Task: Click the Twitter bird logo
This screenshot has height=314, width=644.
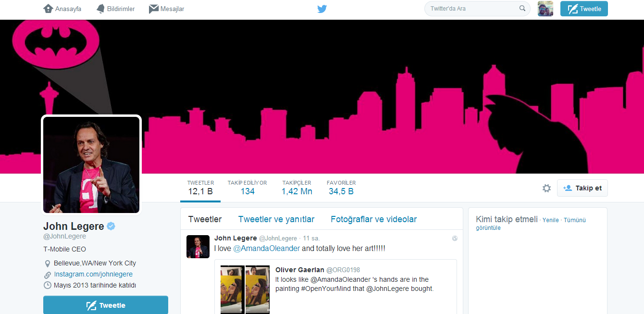Action: [x=322, y=9]
